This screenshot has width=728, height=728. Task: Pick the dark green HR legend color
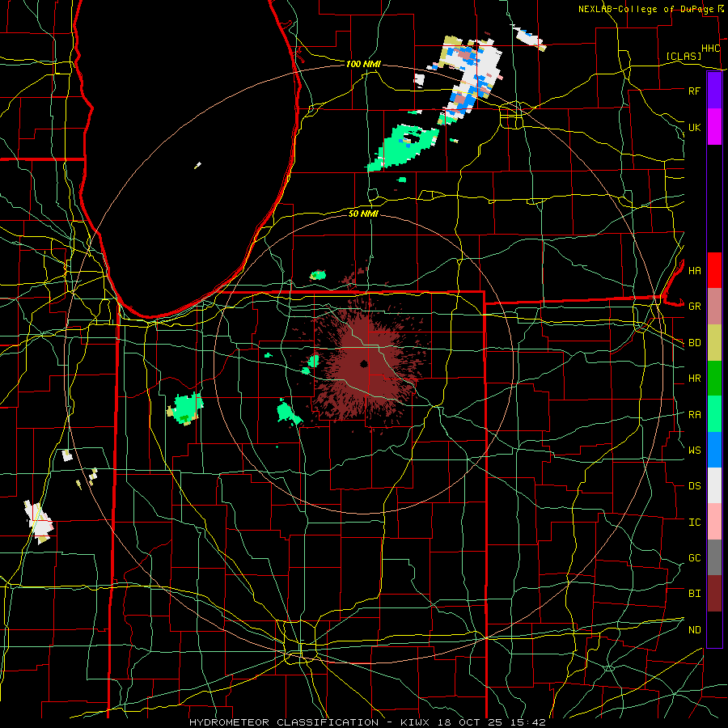point(714,379)
